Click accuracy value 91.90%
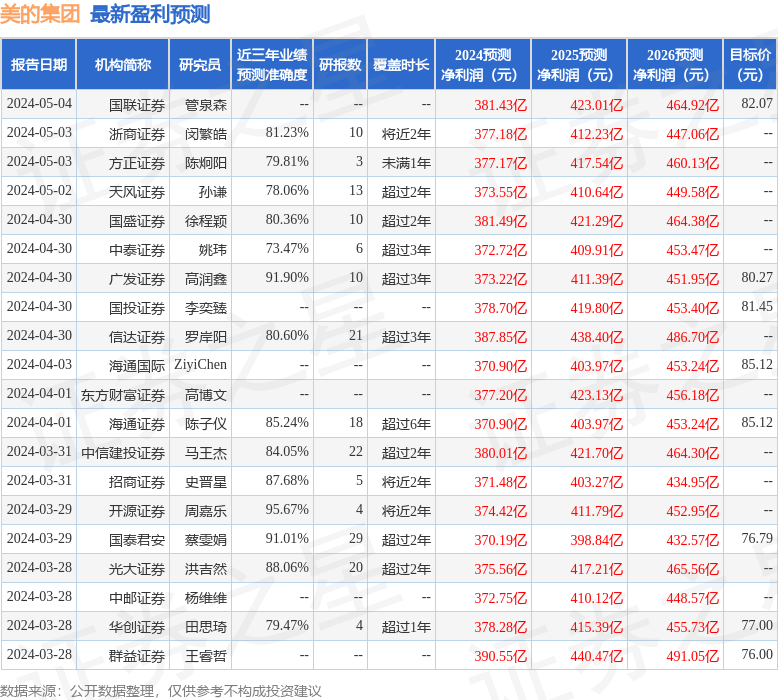Screen dimensions: 778x700 tap(287, 277)
